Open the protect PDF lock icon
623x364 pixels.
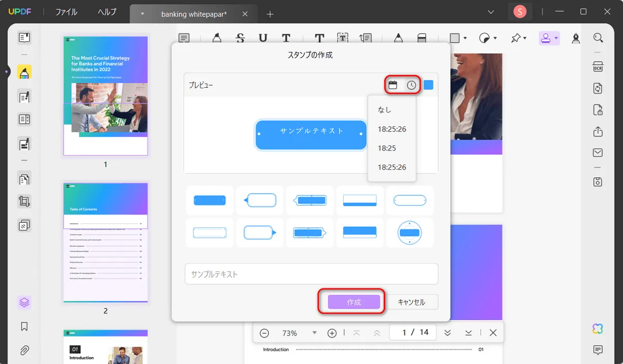click(x=598, y=110)
